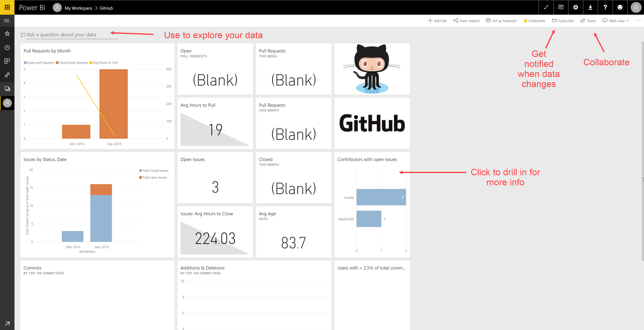Click workspace avatar beside My Workspace
Image resolution: width=644 pixels, height=330 pixels.
57,7
